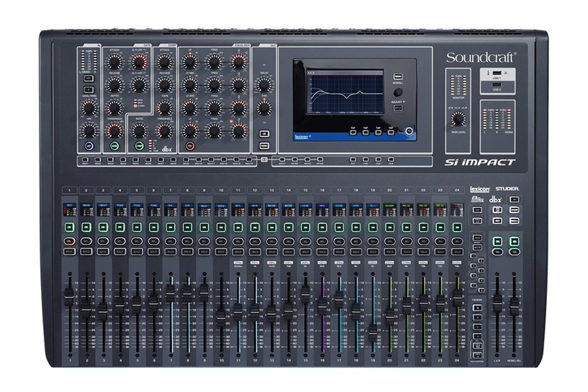
Task: Click the SEL button on channel 1
Action: point(69,241)
